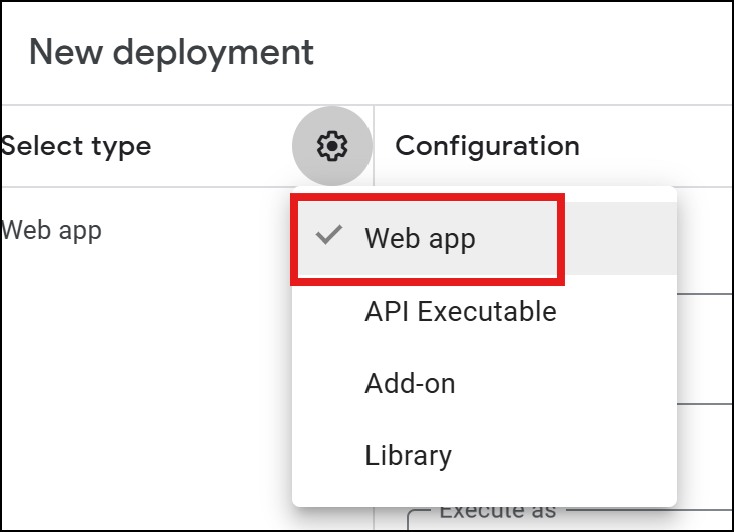Click blank area right of Configuration heading
This screenshot has width=734, height=532.
(655, 146)
